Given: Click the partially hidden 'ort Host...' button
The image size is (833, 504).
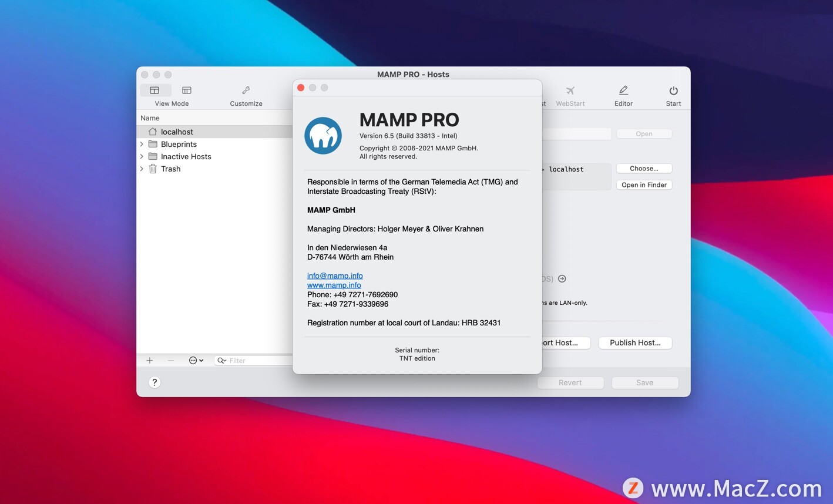Looking at the screenshot, I should [566, 343].
